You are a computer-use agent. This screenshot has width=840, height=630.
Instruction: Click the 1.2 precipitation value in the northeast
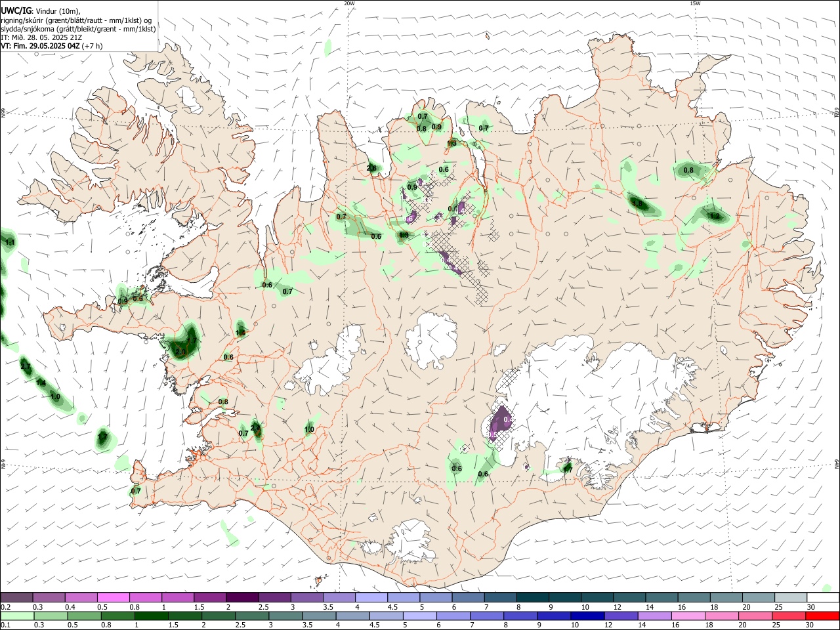coord(715,217)
